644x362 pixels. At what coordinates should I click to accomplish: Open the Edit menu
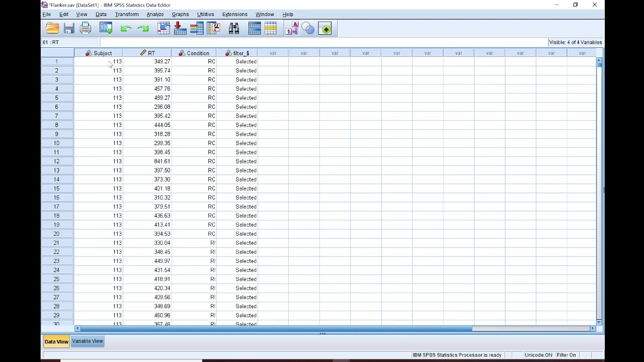point(64,15)
